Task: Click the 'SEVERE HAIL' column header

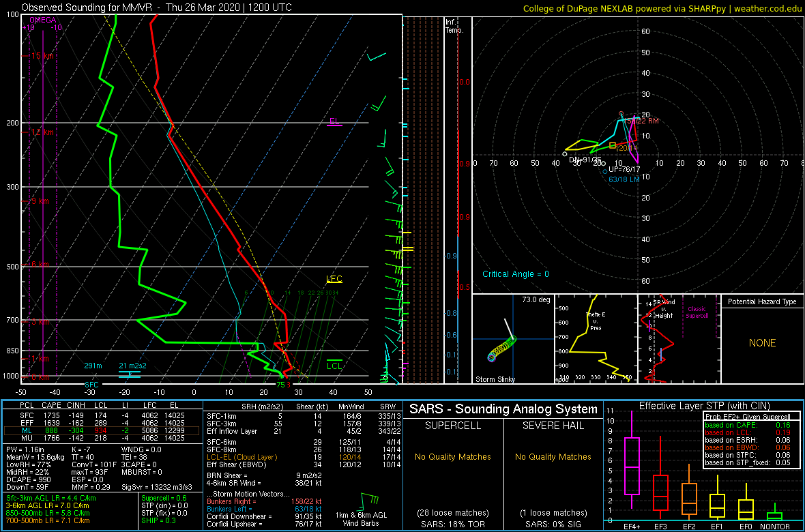Action: pyautogui.click(x=553, y=426)
